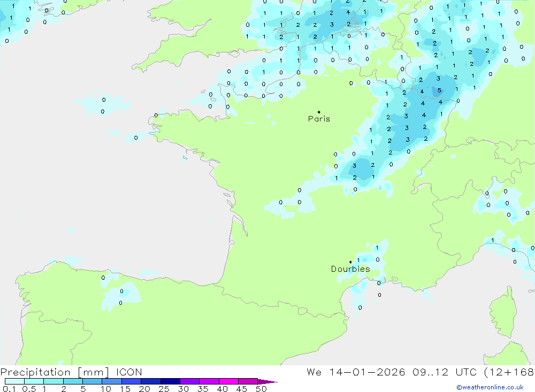Viewport: 535px width, 392px height.
Task: Click the 'We' weekday text
Action: pyautogui.click(x=314, y=372)
